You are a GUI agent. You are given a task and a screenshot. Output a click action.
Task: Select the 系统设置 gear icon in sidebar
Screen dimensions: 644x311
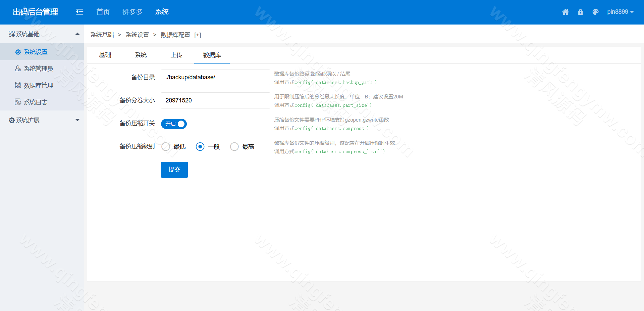pyautogui.click(x=18, y=52)
